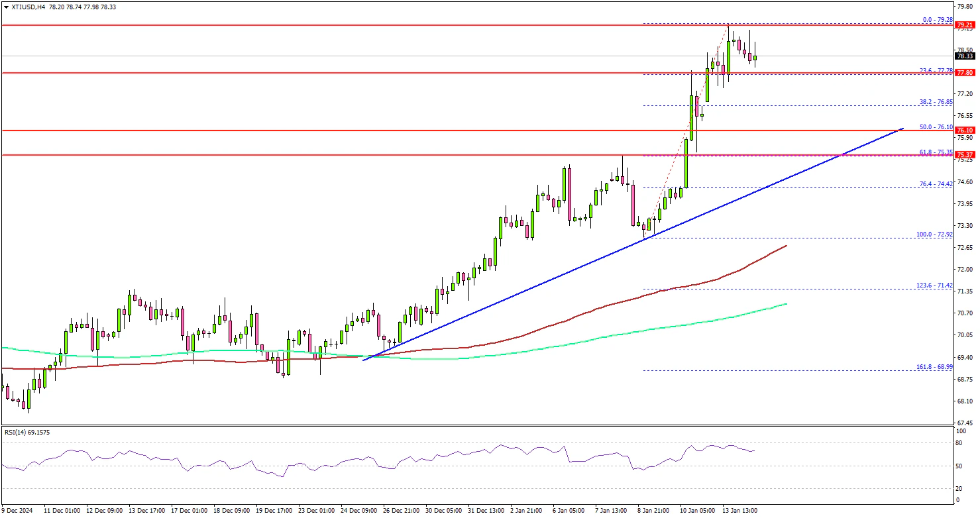Click the 76.4 - 74.42 Fibonacci label
Screen dimensions: 980x518
935,184
